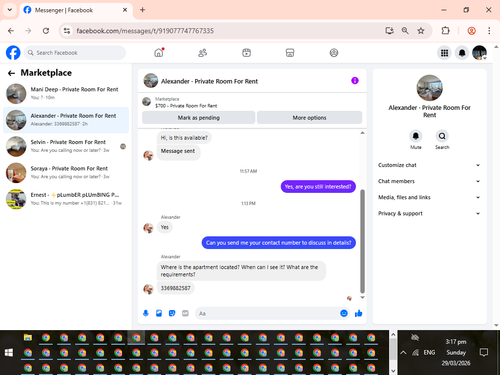Image resolution: width=500 pixels, height=375 pixels.
Task: Open $700 Private Room For Rent listing
Action: click(186, 106)
